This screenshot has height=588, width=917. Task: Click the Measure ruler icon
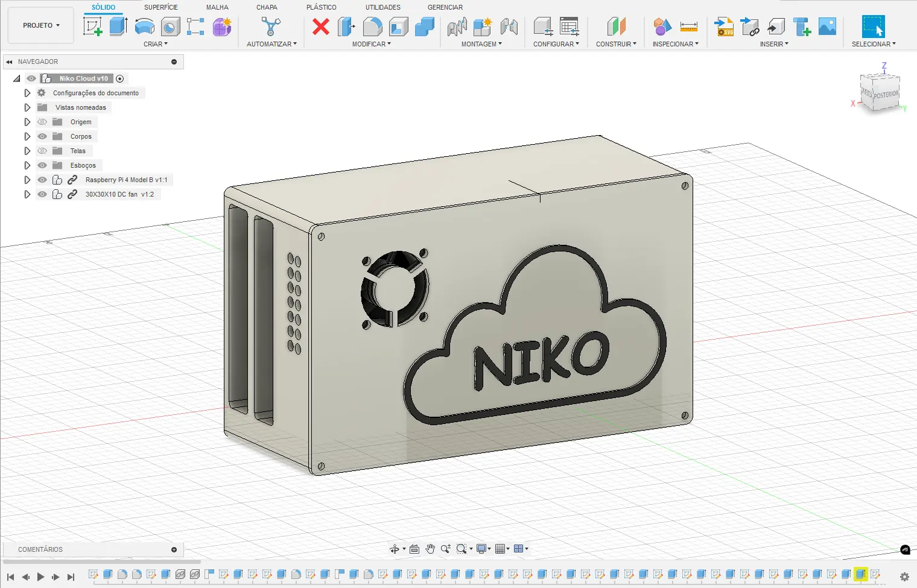[688, 27]
